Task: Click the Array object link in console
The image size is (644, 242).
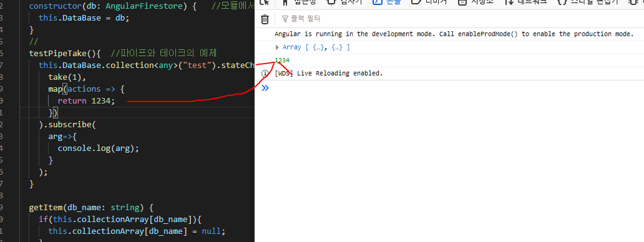Action: (316, 47)
